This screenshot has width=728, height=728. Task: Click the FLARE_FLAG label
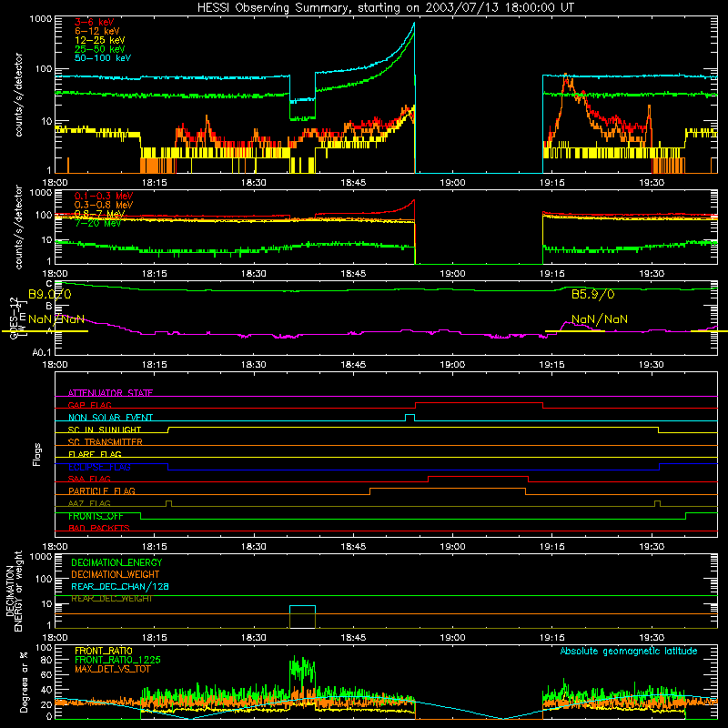point(95,454)
